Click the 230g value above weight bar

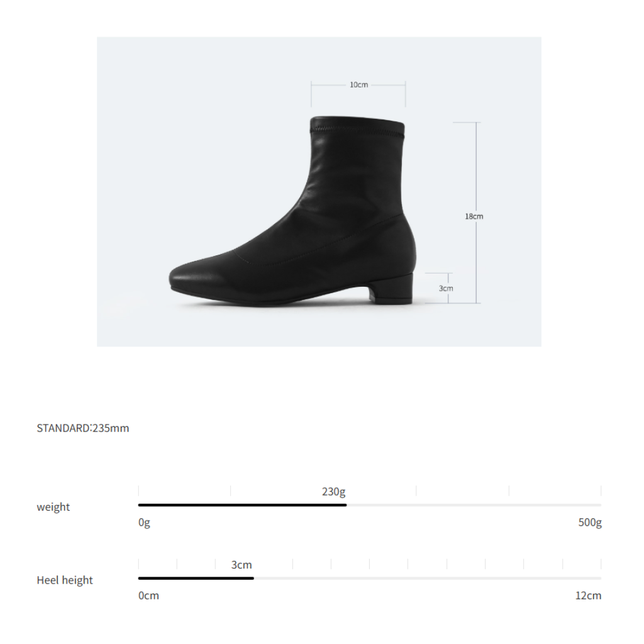click(333, 492)
